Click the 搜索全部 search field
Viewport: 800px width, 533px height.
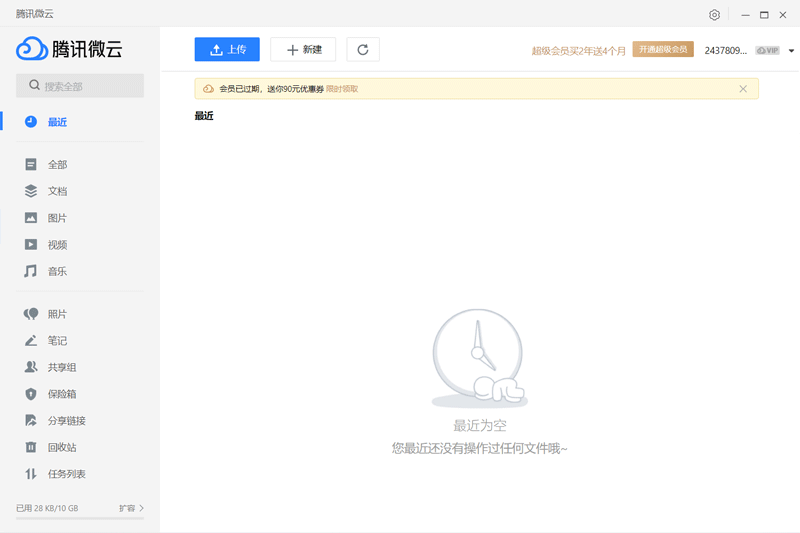click(80, 86)
